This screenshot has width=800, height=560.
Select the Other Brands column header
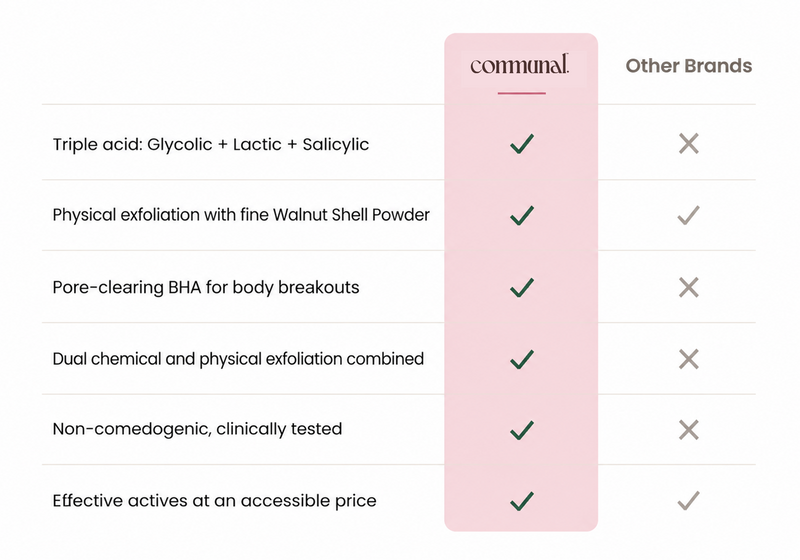tap(689, 66)
